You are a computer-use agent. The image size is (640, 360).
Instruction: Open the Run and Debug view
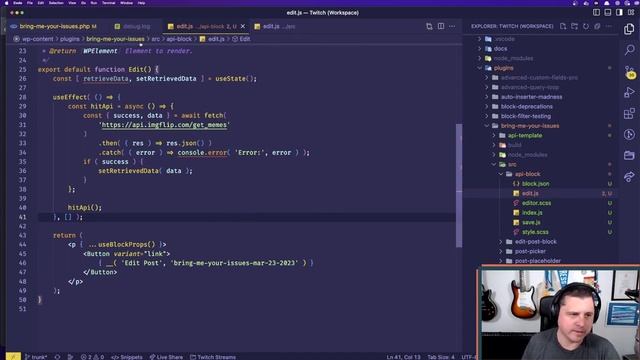point(629,93)
